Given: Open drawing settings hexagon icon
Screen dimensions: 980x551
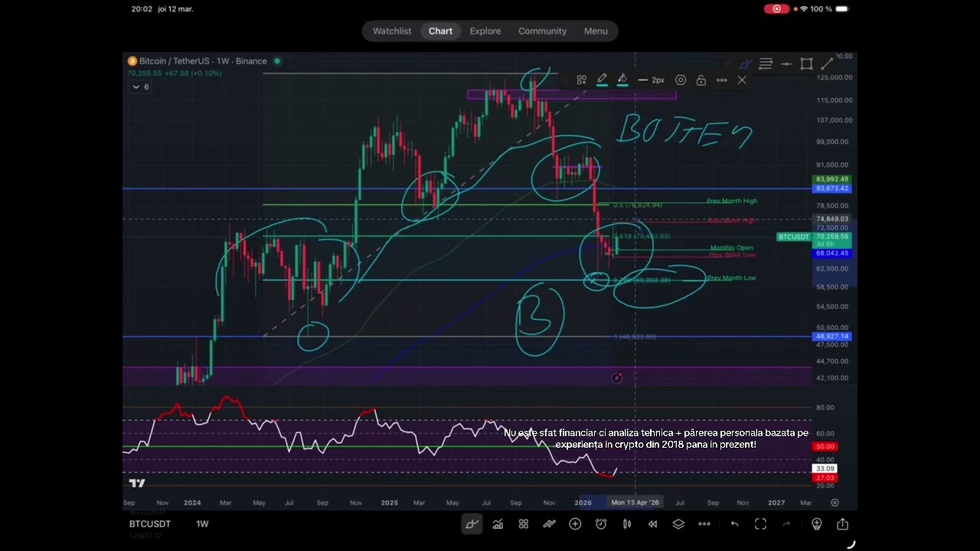Looking at the screenshot, I should [x=681, y=80].
